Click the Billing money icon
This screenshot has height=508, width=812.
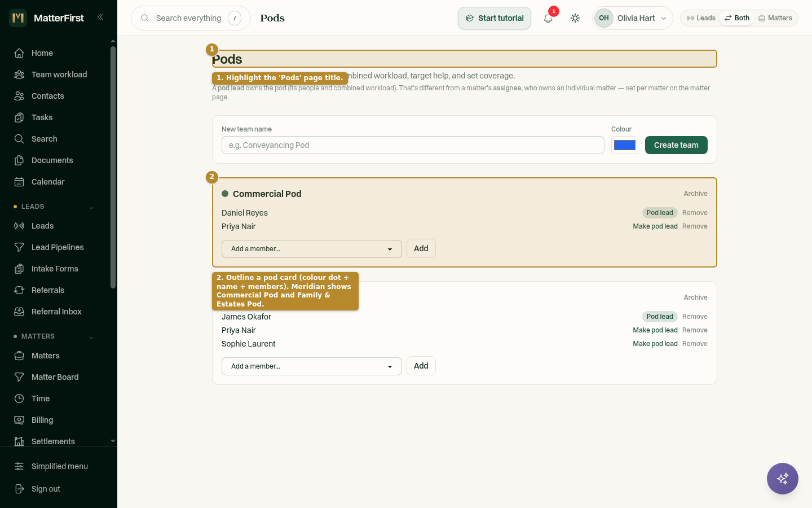tap(19, 420)
